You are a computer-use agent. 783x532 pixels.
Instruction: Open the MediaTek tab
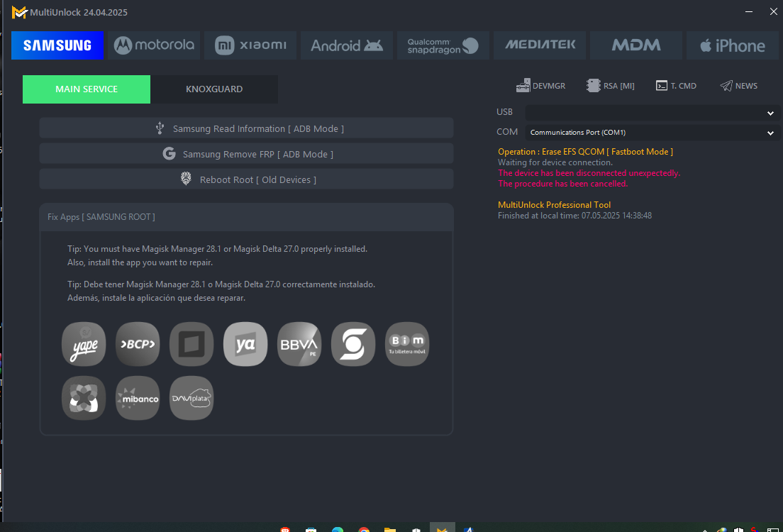[x=539, y=45]
